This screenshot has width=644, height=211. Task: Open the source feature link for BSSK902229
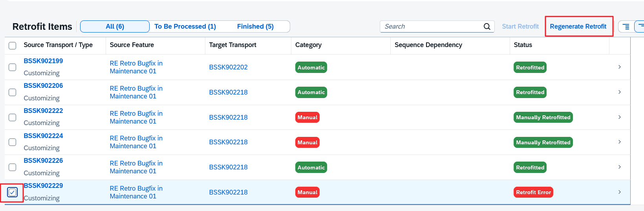click(x=136, y=192)
